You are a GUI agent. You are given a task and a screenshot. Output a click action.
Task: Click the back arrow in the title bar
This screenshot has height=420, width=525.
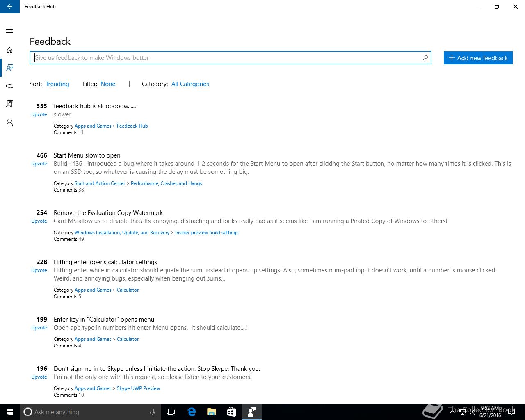10,7
